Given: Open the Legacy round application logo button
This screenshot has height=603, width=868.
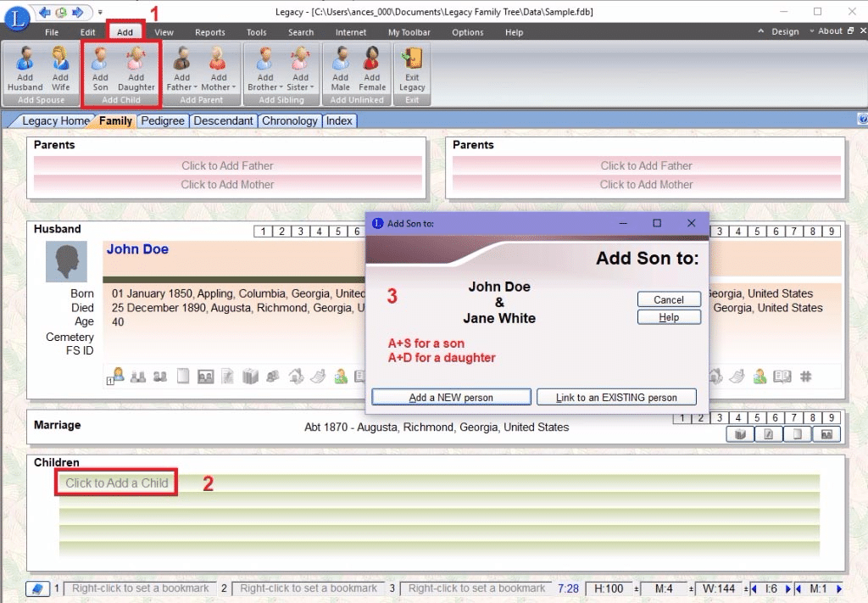Looking at the screenshot, I should [17, 19].
